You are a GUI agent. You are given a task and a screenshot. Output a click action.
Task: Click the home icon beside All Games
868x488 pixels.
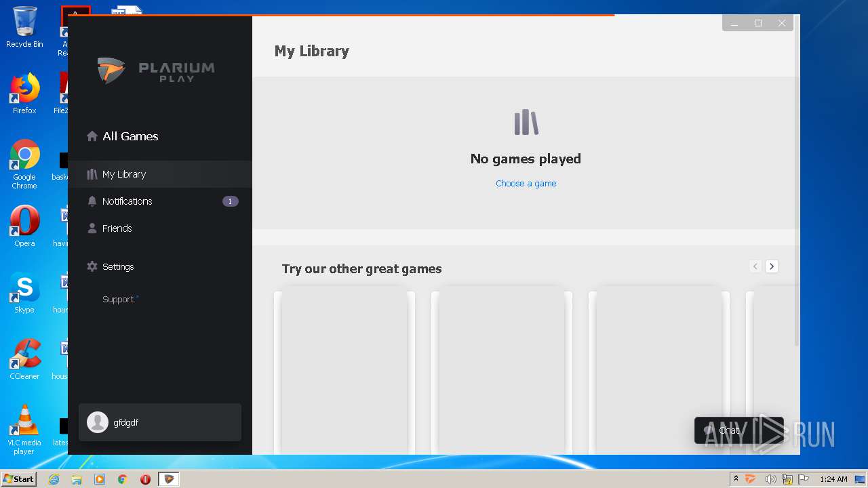pyautogui.click(x=92, y=136)
